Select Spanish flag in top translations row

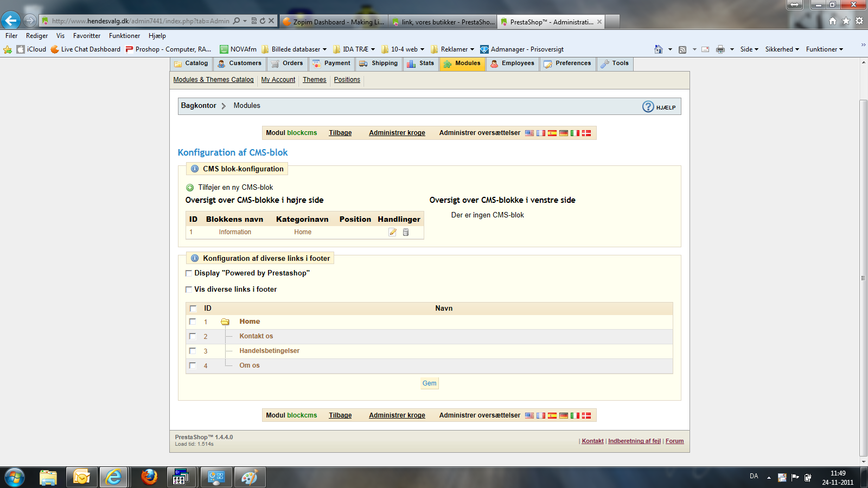coord(552,133)
